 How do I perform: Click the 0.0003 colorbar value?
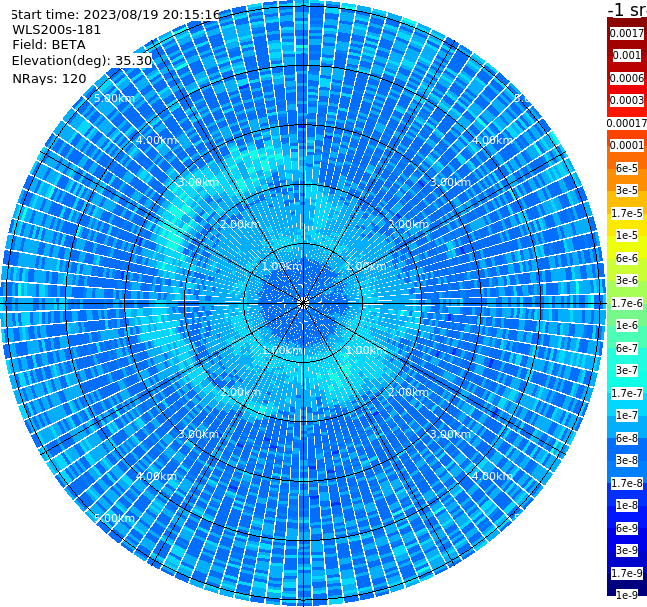pos(627,100)
